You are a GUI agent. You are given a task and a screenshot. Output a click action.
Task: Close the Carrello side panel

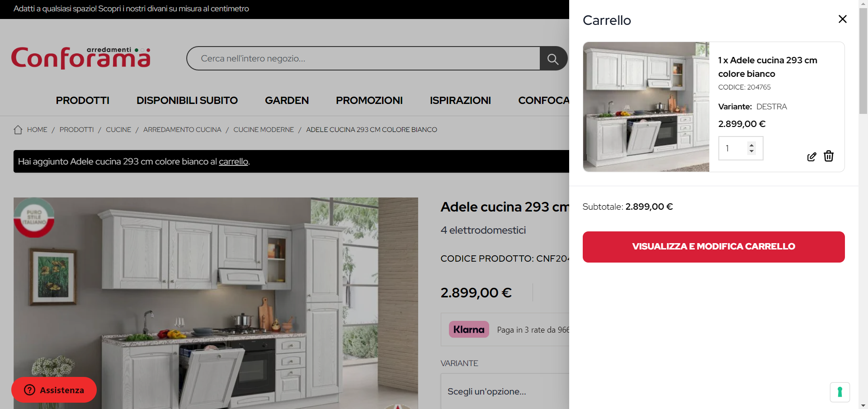click(x=842, y=19)
